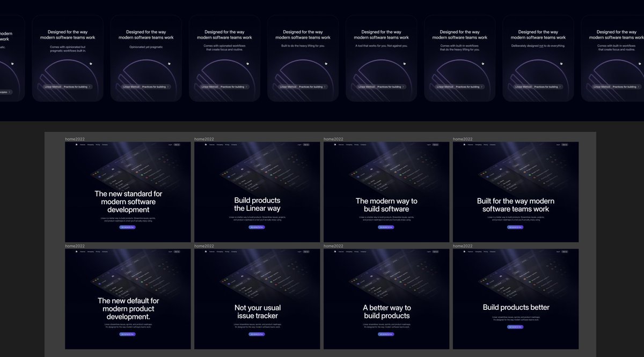The width and height of the screenshot is (644, 357).
Task: Click 'Deliberately designed not to do everything.' text
Action: tap(538, 46)
